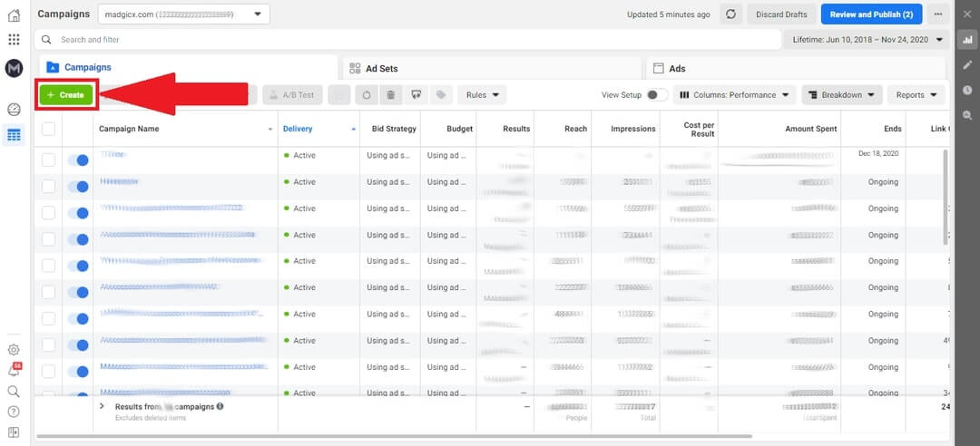Click the refresh data icon
The width and height of the screenshot is (980, 446).
point(731,15)
